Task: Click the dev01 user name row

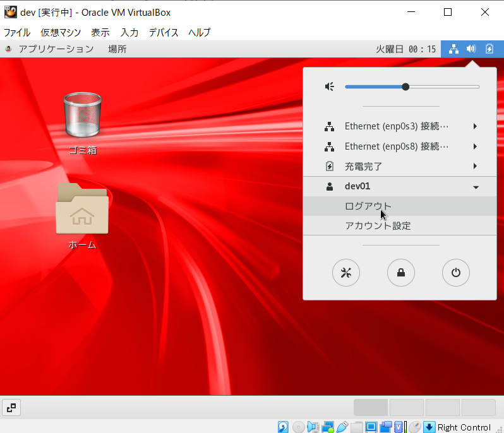Action: click(x=400, y=186)
